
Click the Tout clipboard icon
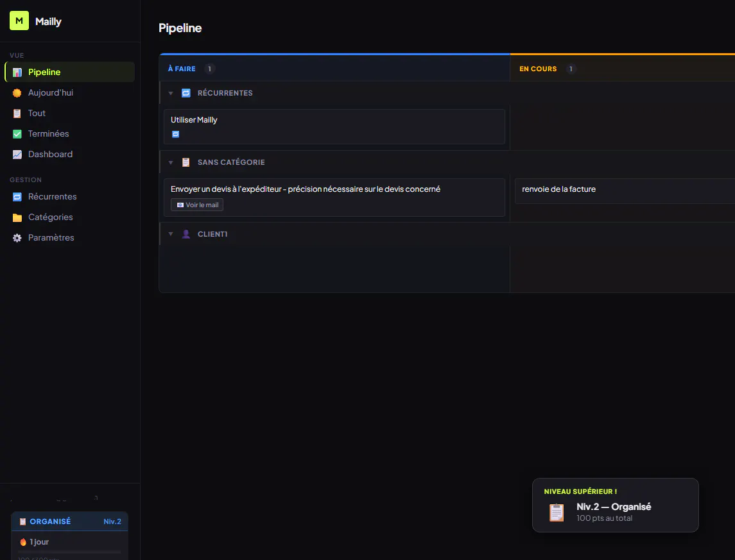pyautogui.click(x=17, y=114)
